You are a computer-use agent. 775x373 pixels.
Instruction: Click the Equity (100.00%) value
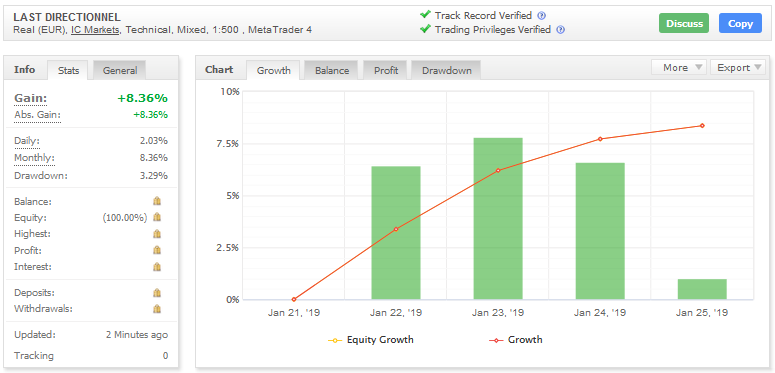(125, 217)
